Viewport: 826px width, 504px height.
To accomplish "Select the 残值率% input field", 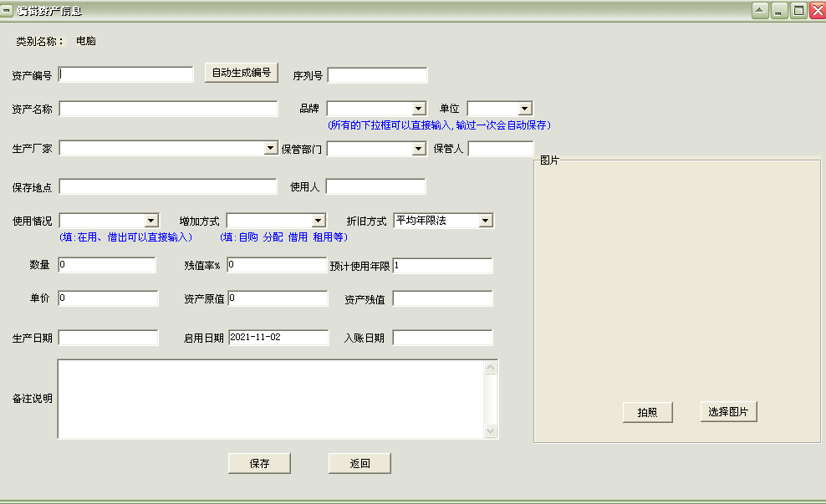I will pos(277,265).
